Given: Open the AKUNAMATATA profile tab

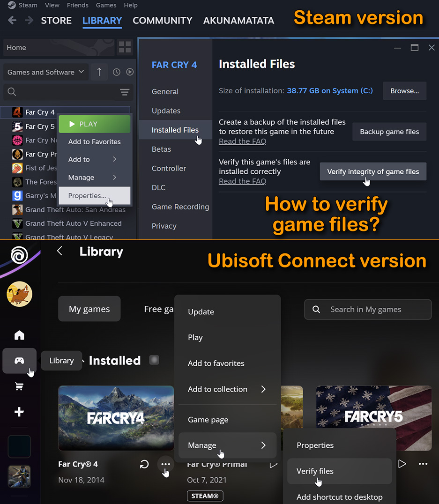Looking at the screenshot, I should coord(238,21).
